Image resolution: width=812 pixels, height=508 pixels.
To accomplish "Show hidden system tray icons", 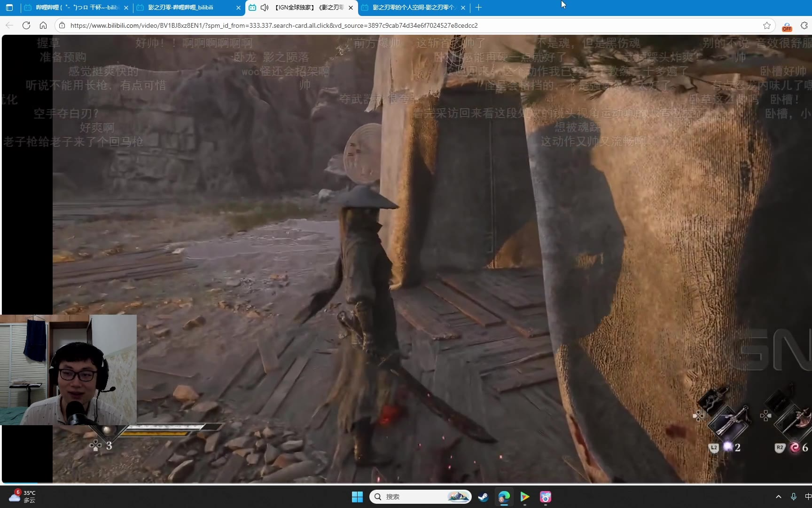I will coord(779,497).
